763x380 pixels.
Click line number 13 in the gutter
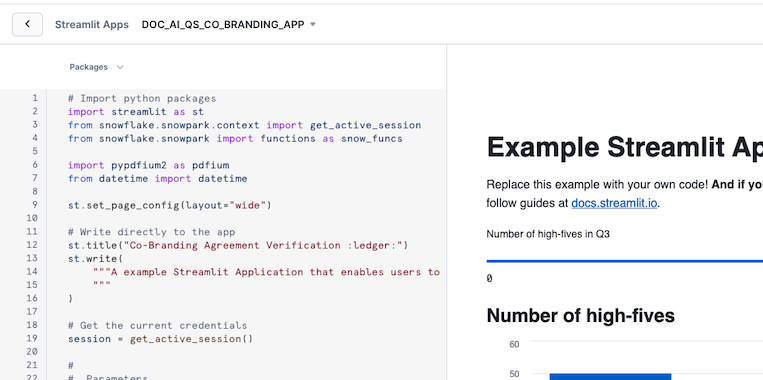(32, 258)
